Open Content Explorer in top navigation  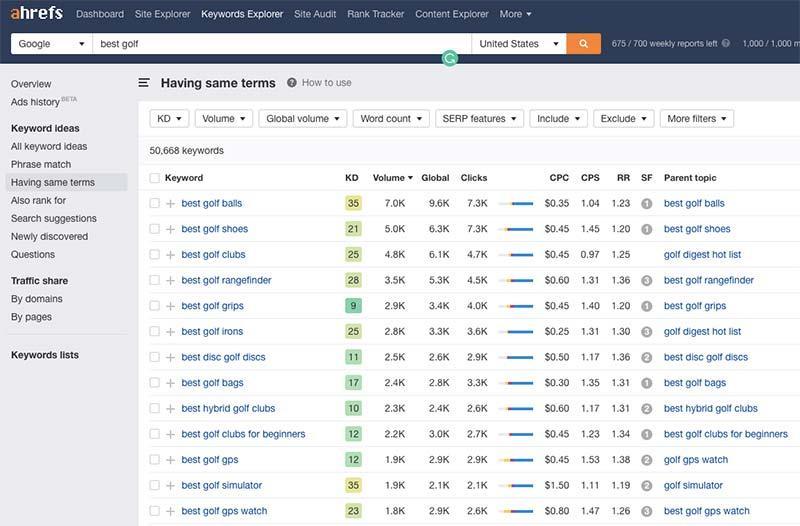[x=452, y=14]
